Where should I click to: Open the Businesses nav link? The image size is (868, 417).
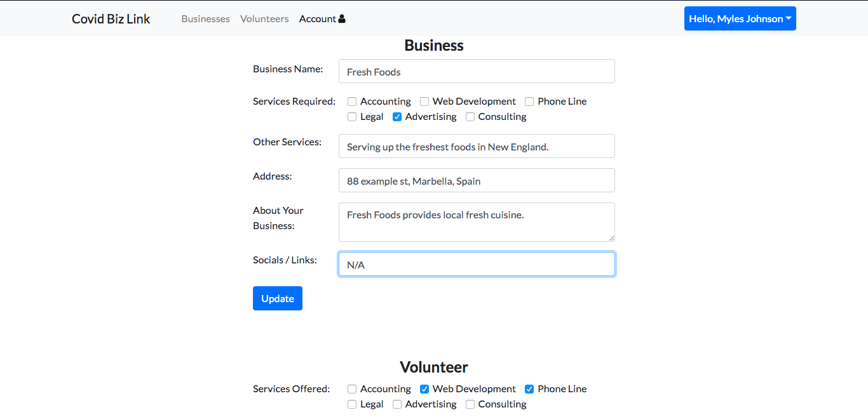coord(205,19)
